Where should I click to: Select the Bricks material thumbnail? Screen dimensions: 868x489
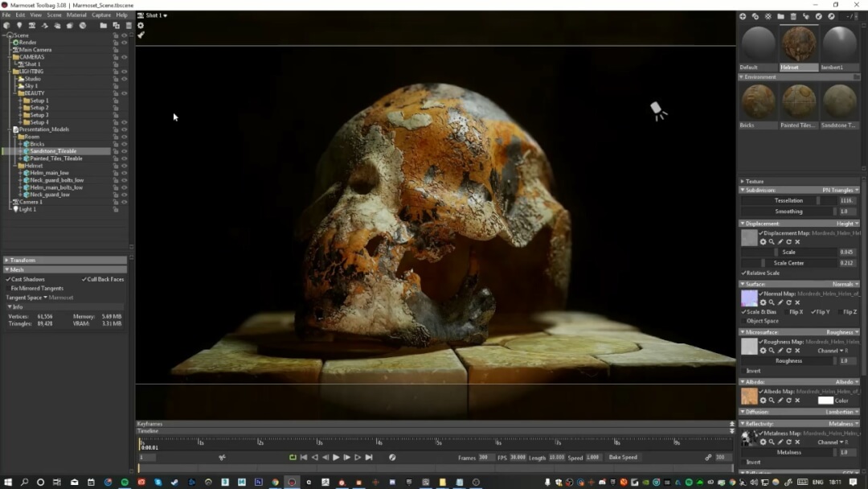pos(758,102)
